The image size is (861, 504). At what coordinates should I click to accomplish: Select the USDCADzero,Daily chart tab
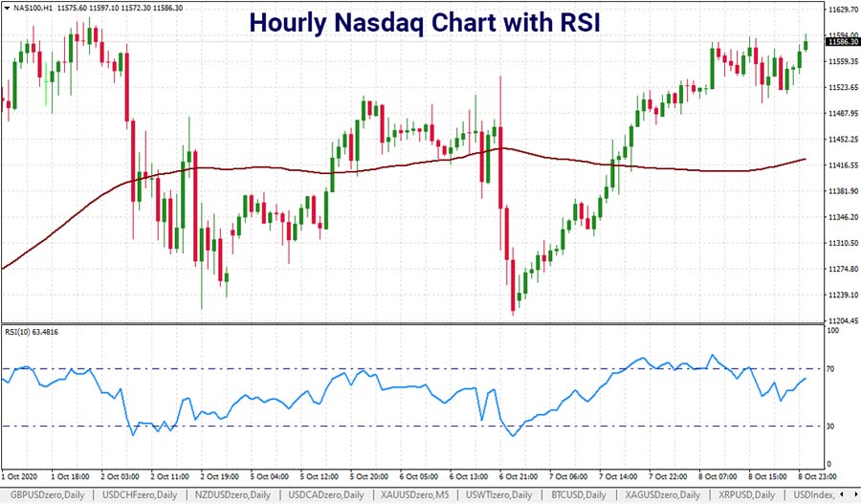pyautogui.click(x=326, y=494)
